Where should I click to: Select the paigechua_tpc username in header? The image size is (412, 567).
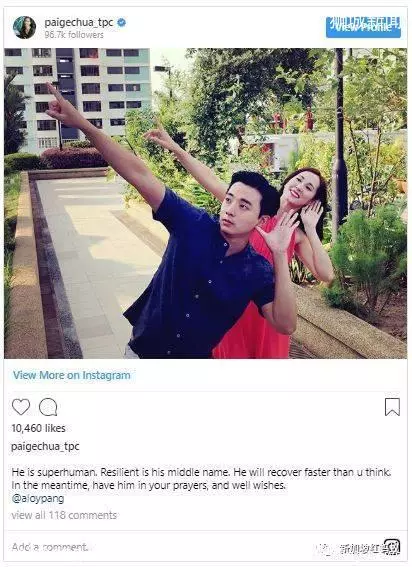(78, 22)
